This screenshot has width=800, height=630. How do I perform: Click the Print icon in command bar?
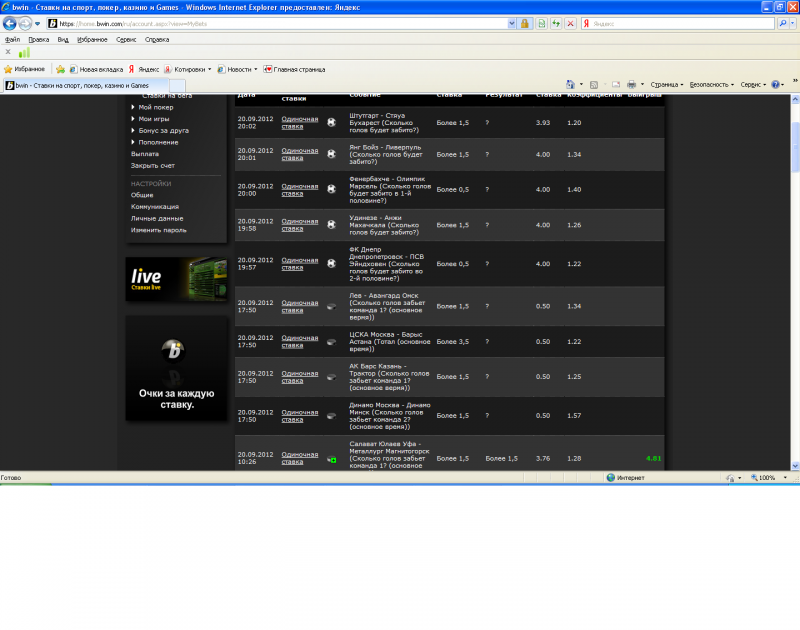coord(632,85)
